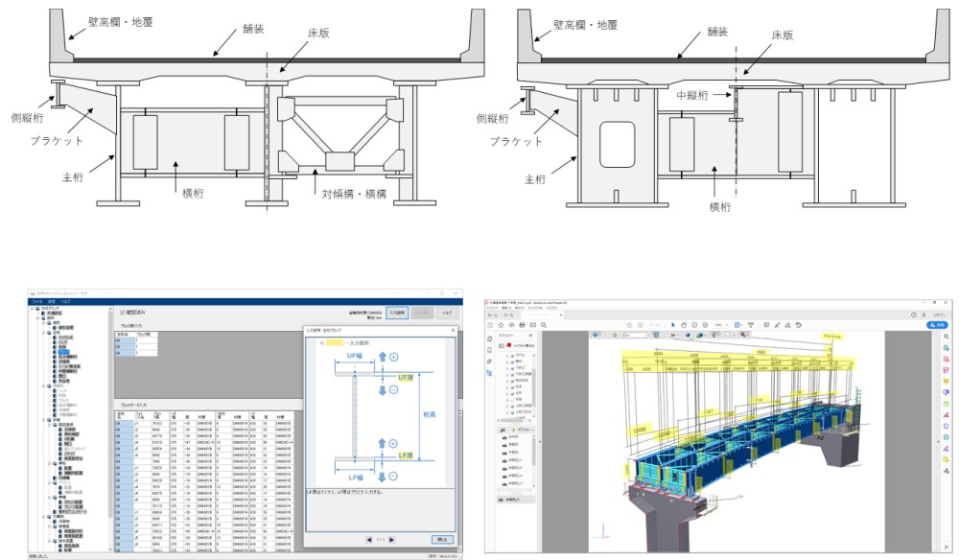Open the model tree panel sidebar icon
Image resolution: width=959 pixels, height=560 pixels.
[x=489, y=373]
